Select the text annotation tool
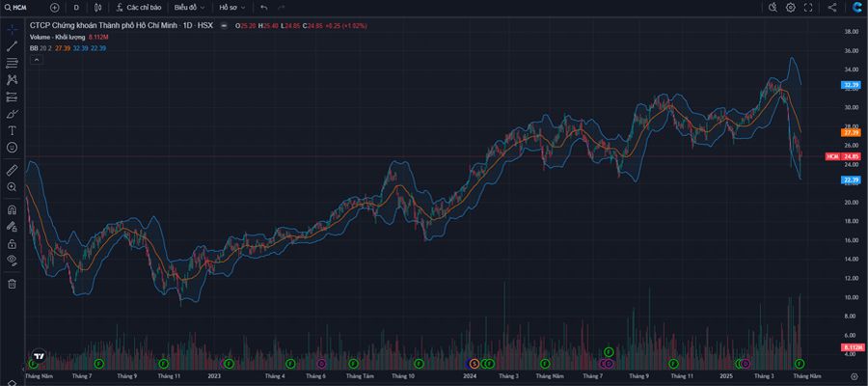868x386 pixels. click(13, 129)
